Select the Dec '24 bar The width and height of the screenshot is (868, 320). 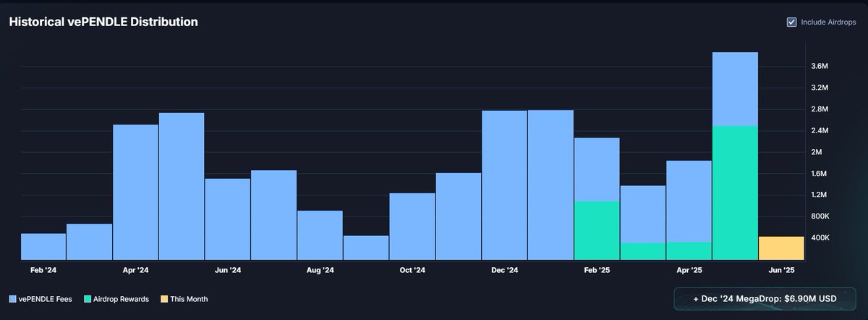[504, 185]
